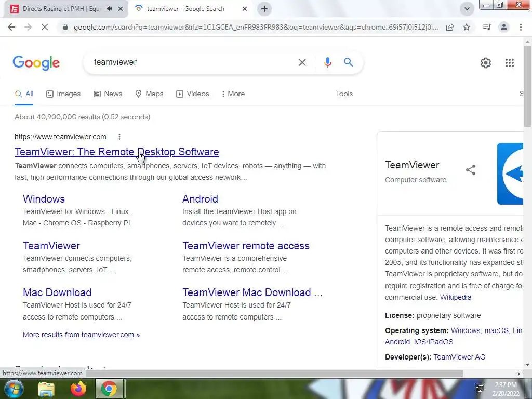Viewport: 532px width, 399px height.
Task: Switch to Maps results
Action: (x=149, y=94)
